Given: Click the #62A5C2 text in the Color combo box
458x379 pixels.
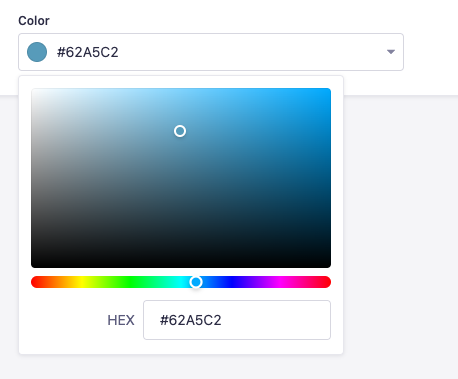Looking at the screenshot, I should [88, 52].
